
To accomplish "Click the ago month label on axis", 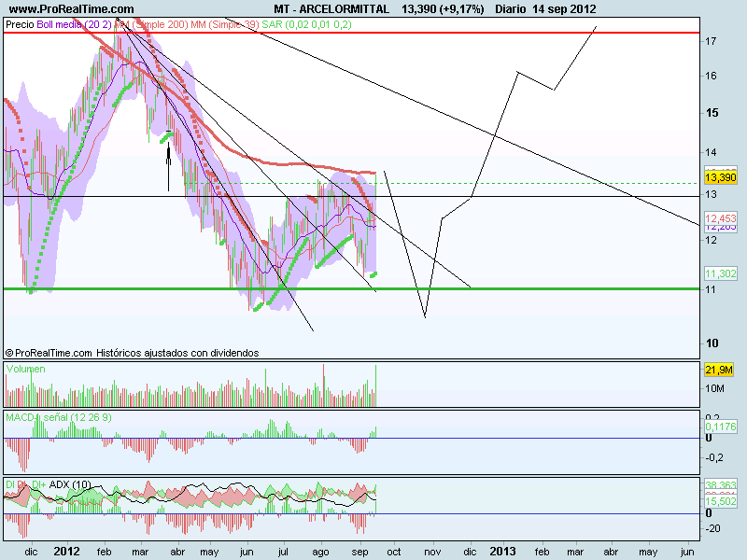I will pos(320,553).
